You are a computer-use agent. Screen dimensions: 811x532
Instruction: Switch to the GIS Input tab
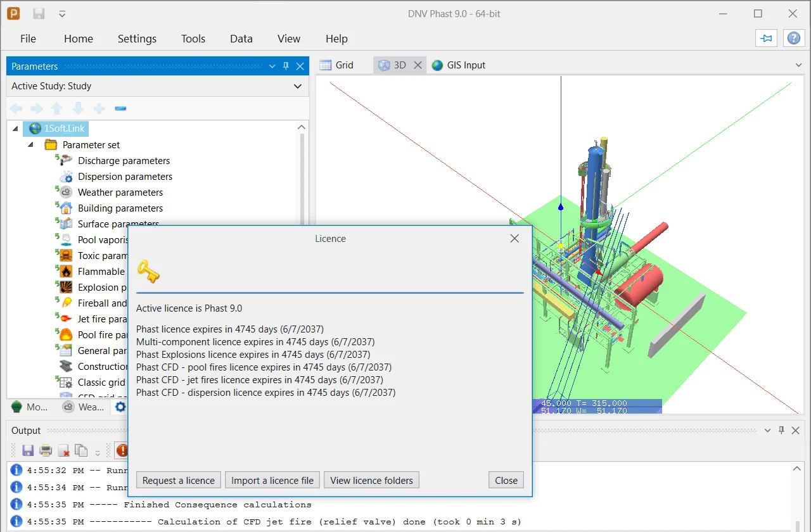click(x=459, y=65)
